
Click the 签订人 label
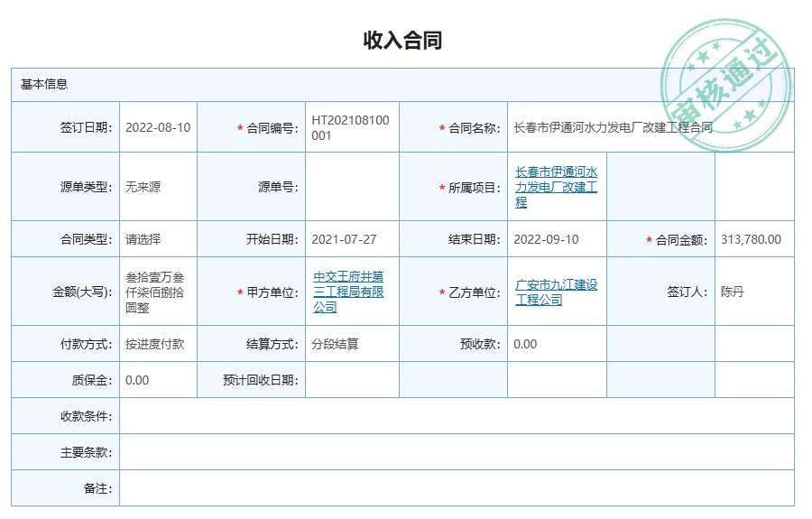click(687, 292)
